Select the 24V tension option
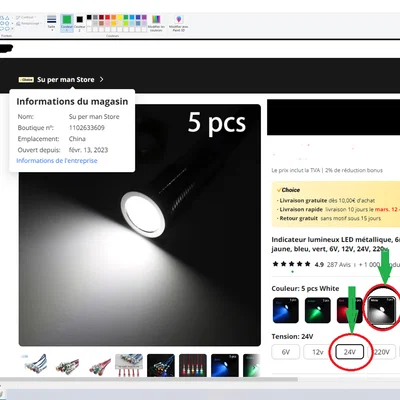 (350, 352)
